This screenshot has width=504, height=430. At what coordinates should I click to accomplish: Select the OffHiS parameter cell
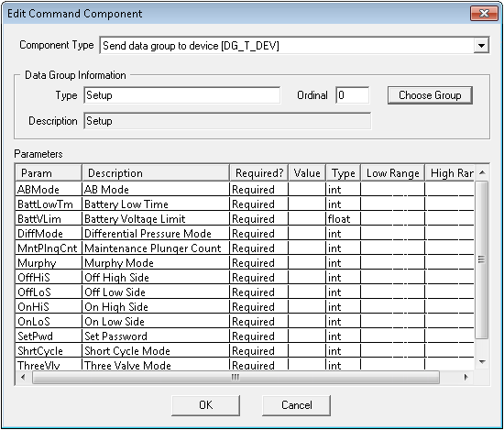coord(49,277)
